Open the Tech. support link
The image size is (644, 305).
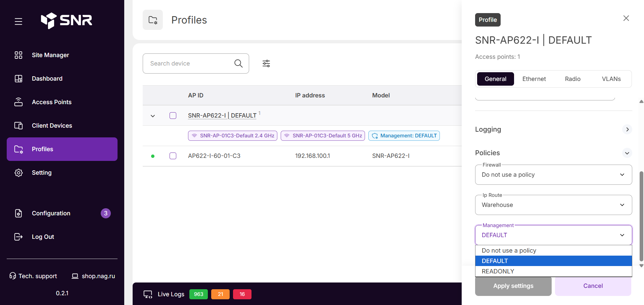click(x=33, y=276)
